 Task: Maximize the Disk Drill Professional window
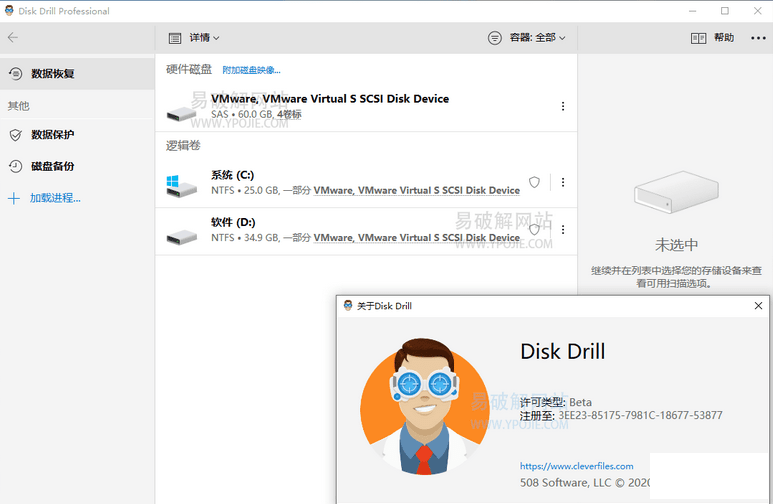tap(725, 11)
